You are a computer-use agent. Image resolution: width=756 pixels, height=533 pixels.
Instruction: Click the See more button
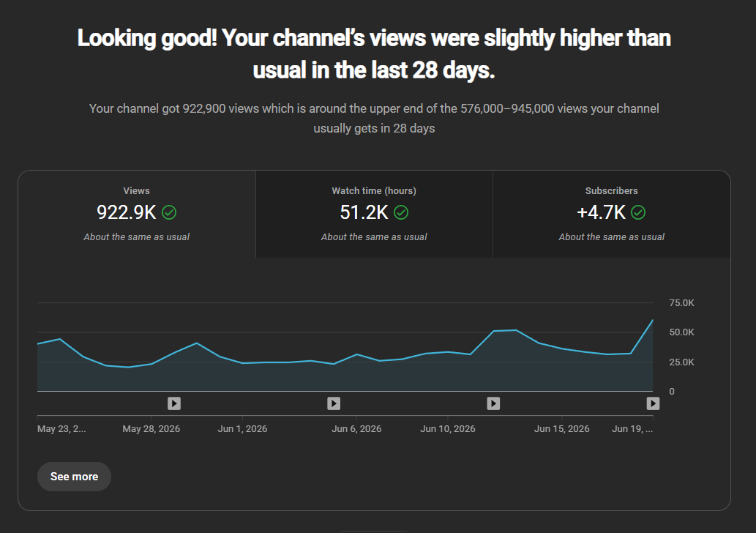(x=74, y=477)
